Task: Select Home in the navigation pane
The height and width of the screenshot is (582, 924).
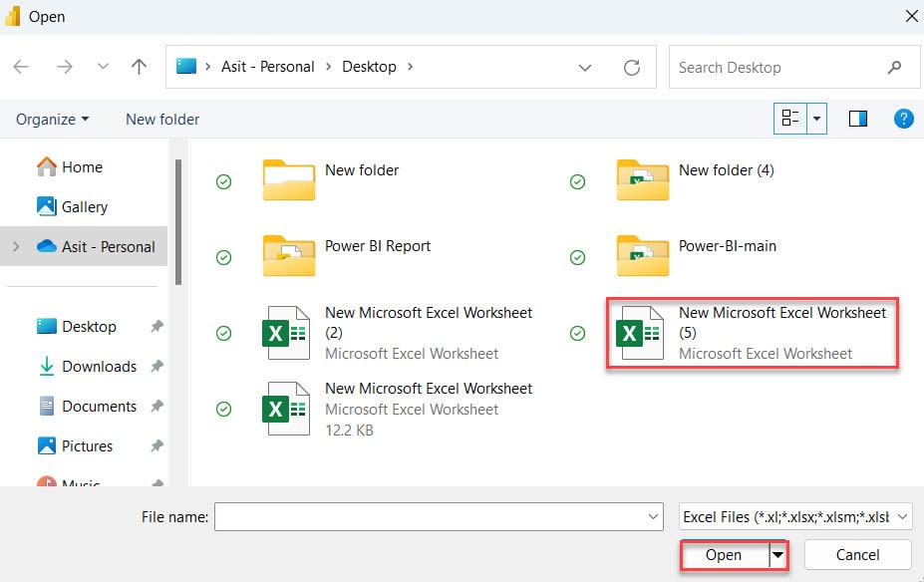Action: 70,167
